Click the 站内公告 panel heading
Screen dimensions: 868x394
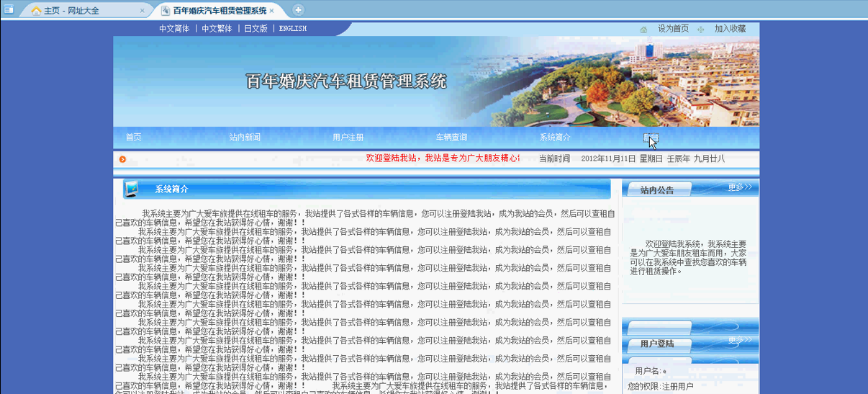tap(657, 191)
